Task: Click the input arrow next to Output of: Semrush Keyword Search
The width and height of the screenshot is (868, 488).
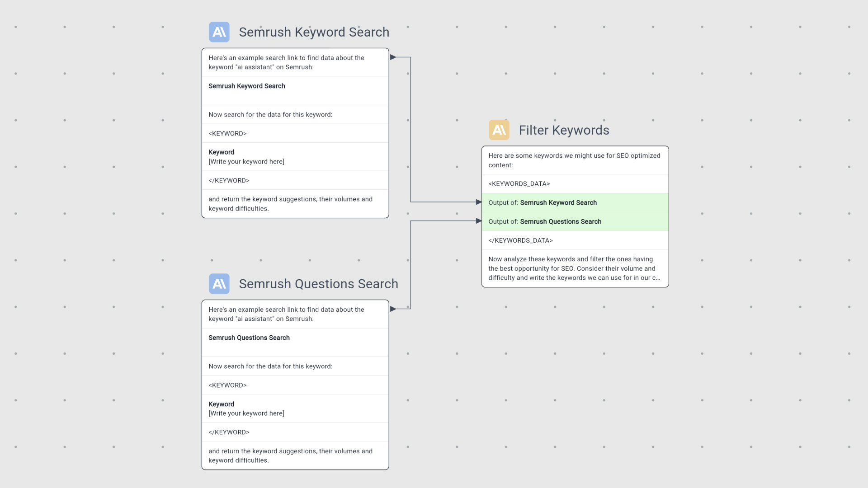Action: pos(479,202)
